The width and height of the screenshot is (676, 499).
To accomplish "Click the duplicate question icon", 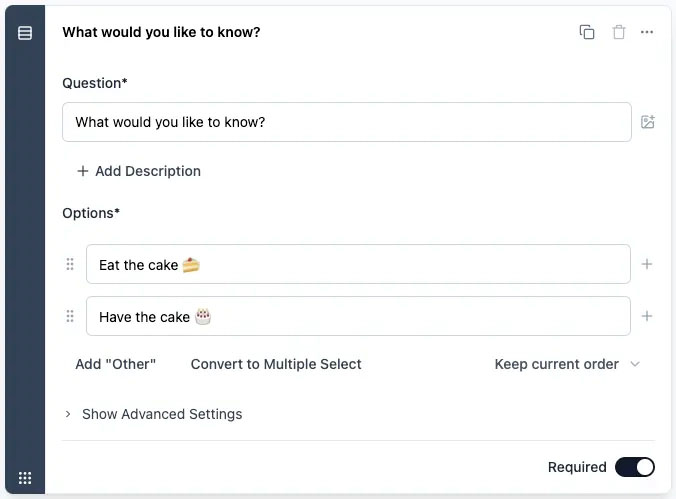I will tap(587, 32).
